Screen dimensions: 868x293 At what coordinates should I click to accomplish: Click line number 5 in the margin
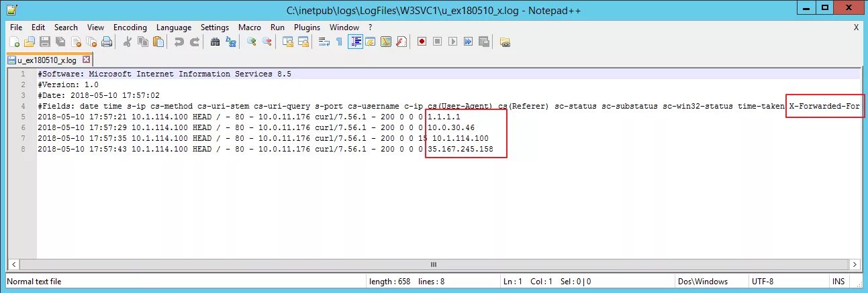click(x=23, y=117)
